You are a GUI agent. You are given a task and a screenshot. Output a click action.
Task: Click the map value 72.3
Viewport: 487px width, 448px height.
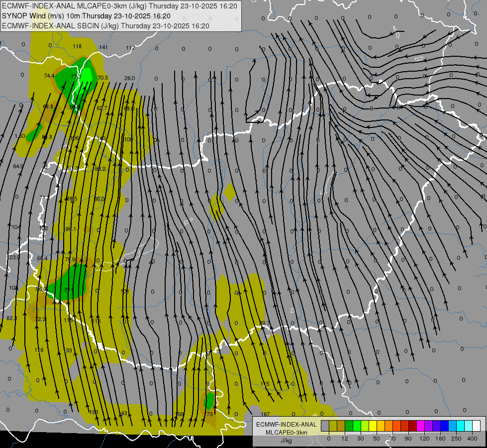click(40, 319)
